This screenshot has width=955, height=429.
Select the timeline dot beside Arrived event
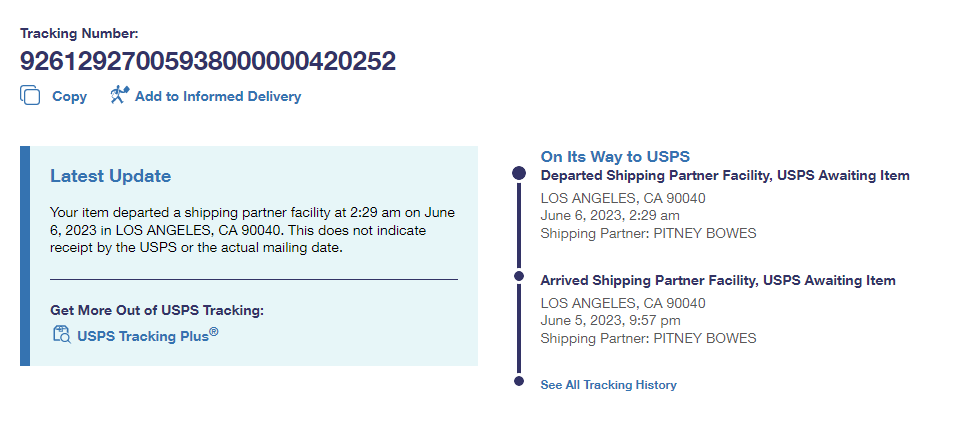point(518,275)
